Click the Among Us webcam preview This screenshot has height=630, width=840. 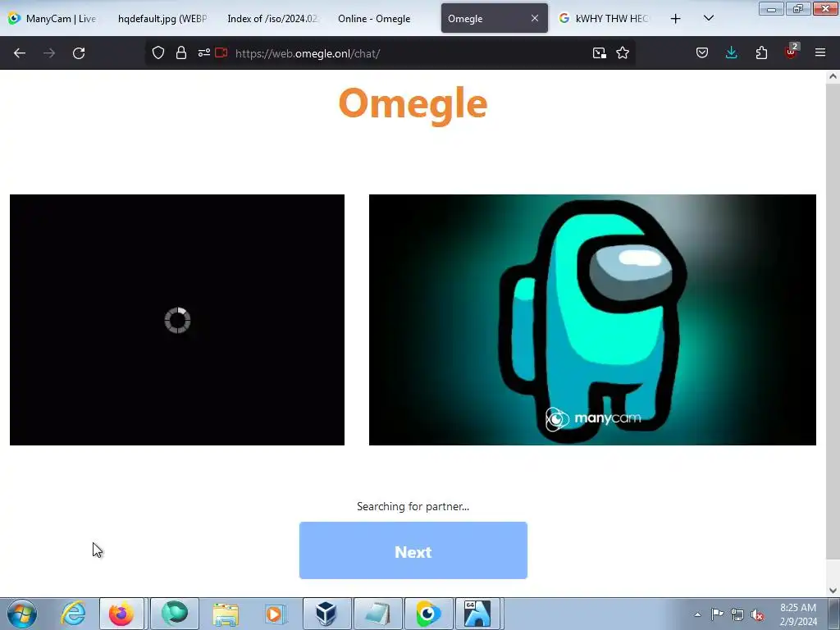coord(592,320)
